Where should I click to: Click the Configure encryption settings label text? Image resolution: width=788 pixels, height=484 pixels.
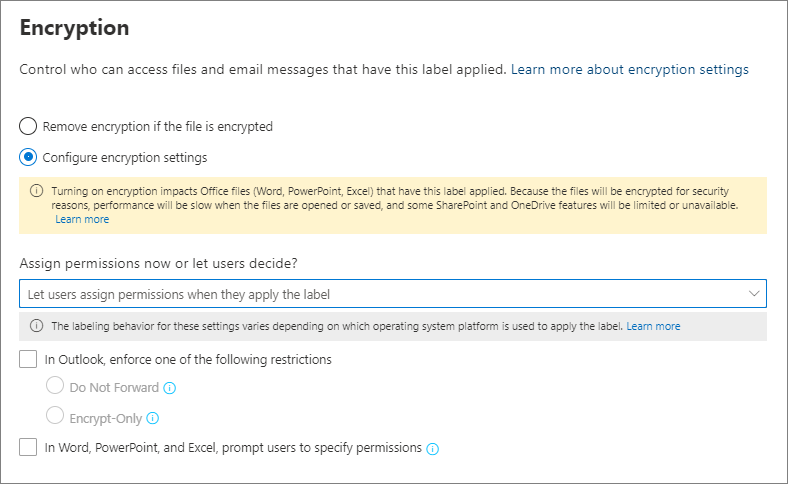125,158
